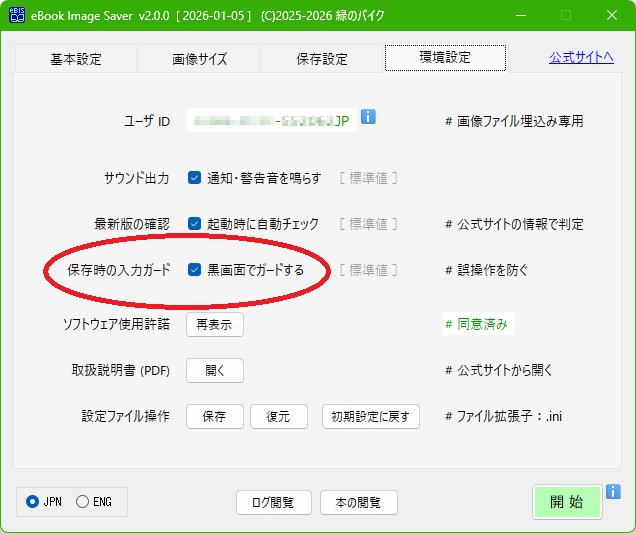Click the eBook Image Saver app icon
This screenshot has width=636, height=533.
[18, 15]
